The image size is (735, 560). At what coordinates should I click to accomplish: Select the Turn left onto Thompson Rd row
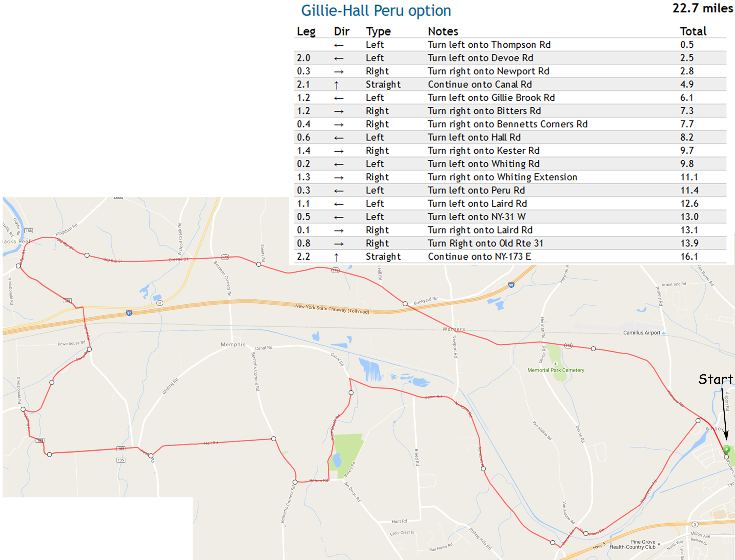click(x=489, y=45)
